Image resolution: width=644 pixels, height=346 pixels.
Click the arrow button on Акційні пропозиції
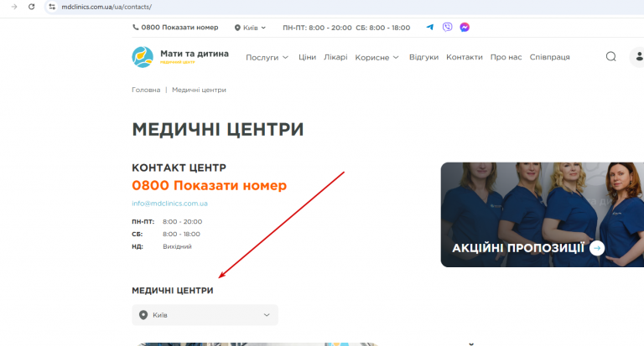pyautogui.click(x=597, y=248)
